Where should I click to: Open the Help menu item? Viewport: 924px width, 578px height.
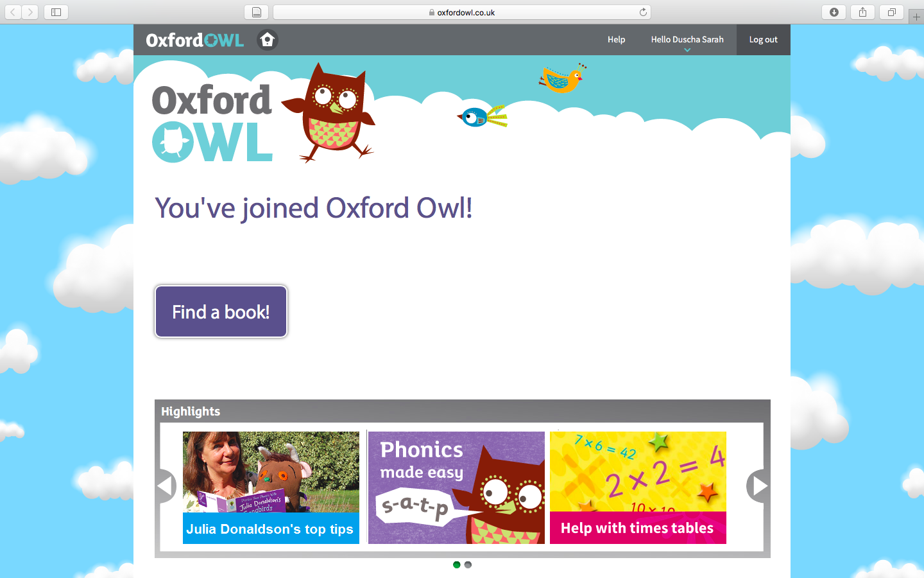click(616, 40)
